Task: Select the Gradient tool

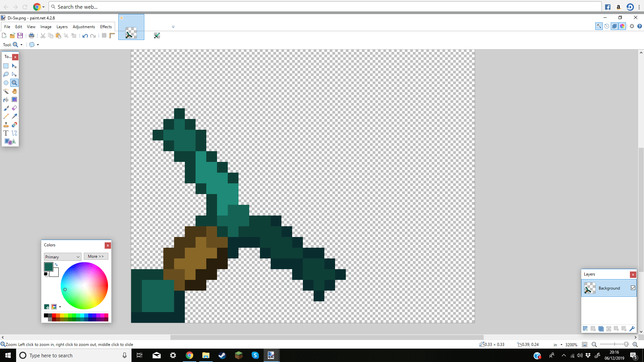Action: pos(14,100)
